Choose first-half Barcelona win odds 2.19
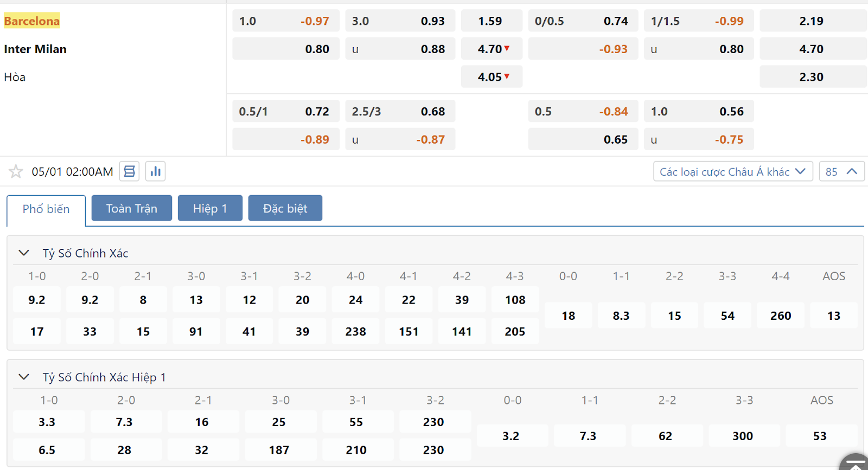This screenshot has height=470, width=868. click(813, 21)
